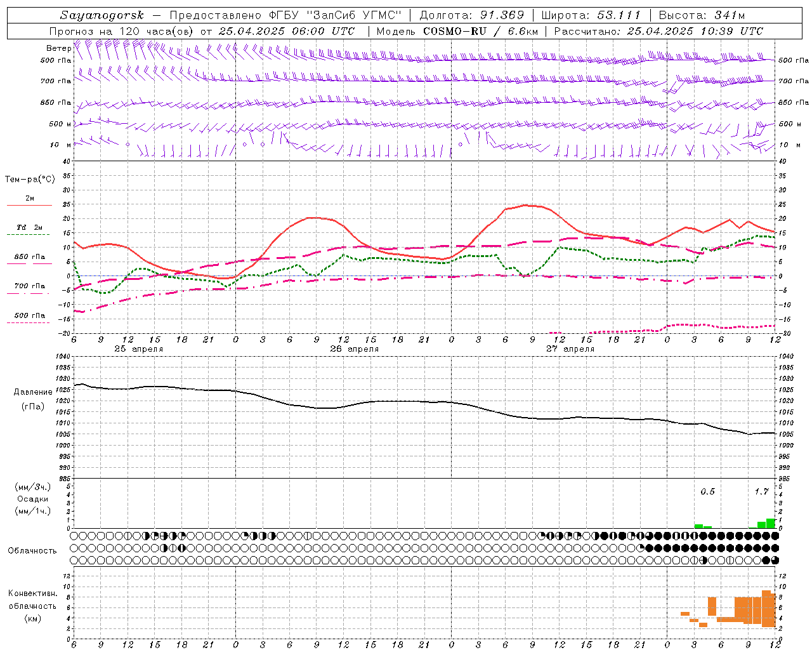Select the text 'Предоставлено ФГБУ "ЗапСиб УГМС"'
Screen dimensions: 812x650
285,15
